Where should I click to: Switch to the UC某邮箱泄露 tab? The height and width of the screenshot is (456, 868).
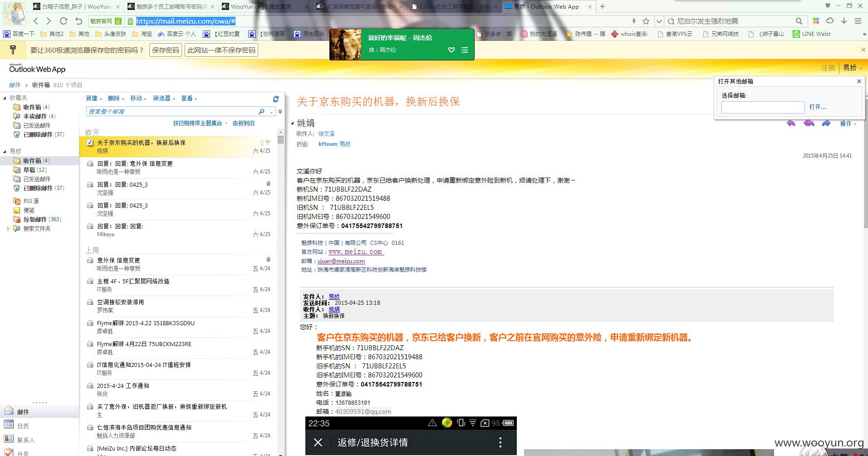(x=360, y=6)
